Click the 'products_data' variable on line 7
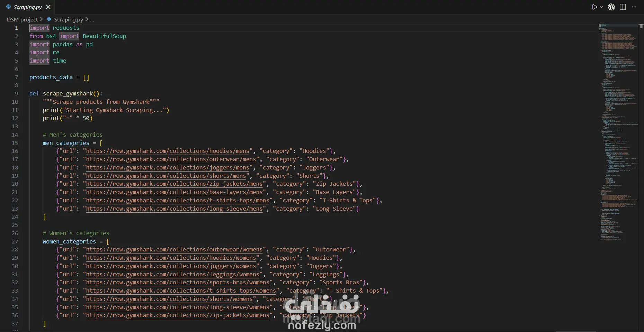This screenshot has height=332, width=644. 51,77
